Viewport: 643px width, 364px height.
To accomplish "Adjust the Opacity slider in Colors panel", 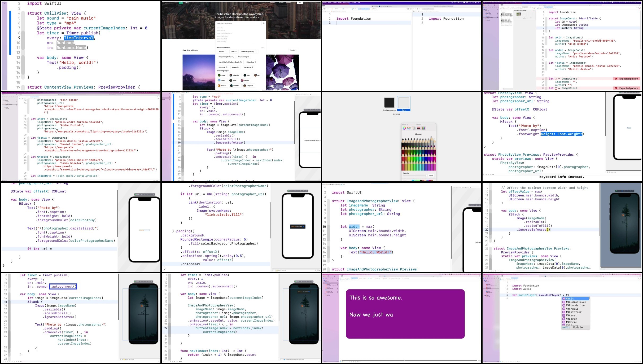I will pyautogui.click(x=415, y=176).
